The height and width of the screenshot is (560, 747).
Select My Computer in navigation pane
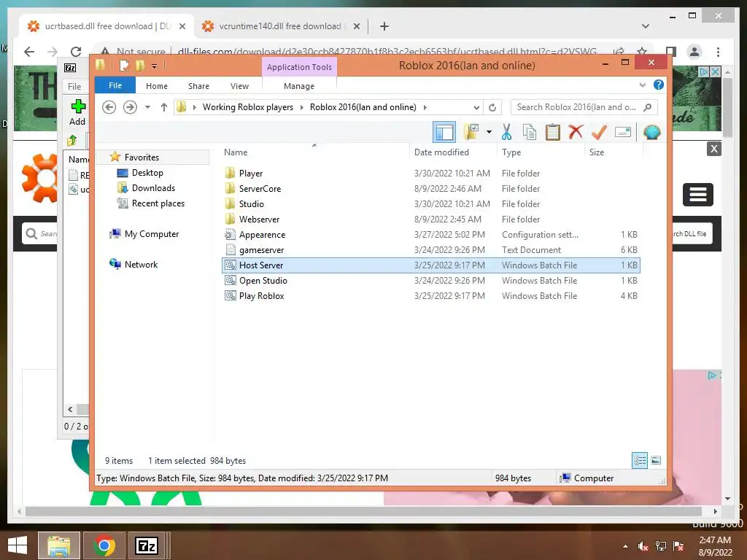tap(152, 234)
